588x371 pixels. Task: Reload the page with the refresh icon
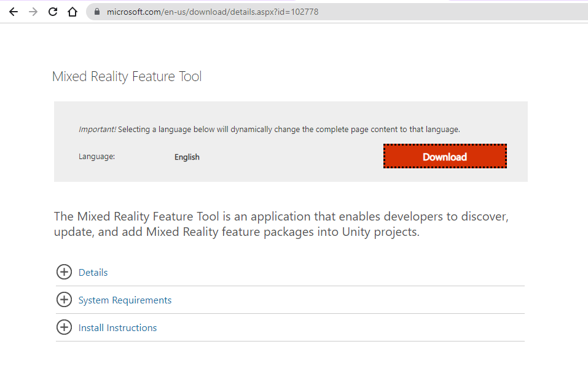(x=53, y=12)
